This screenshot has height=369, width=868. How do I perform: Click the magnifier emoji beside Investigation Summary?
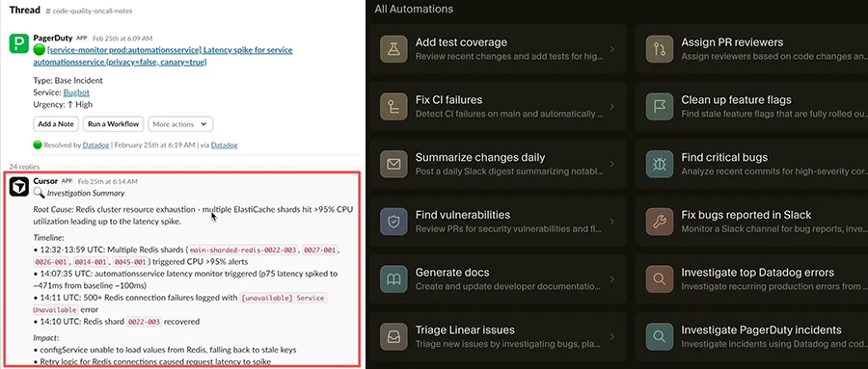[39, 193]
